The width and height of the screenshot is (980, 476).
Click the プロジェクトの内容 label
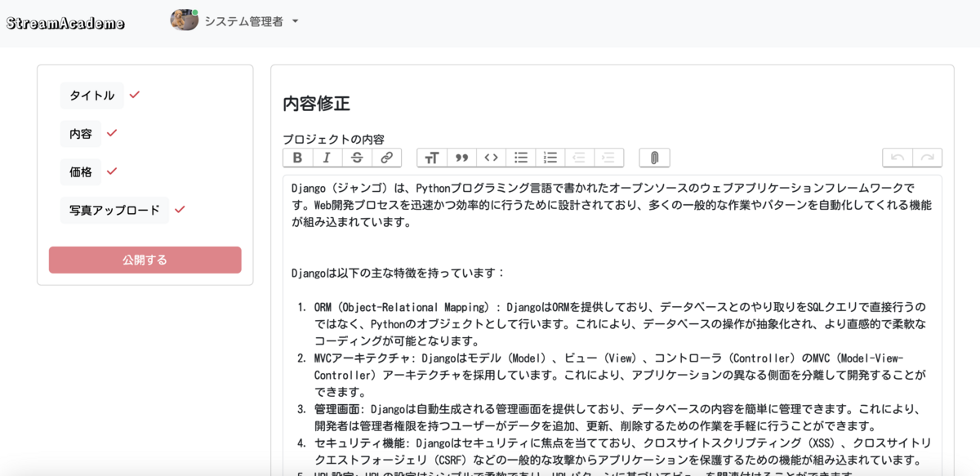tap(333, 140)
